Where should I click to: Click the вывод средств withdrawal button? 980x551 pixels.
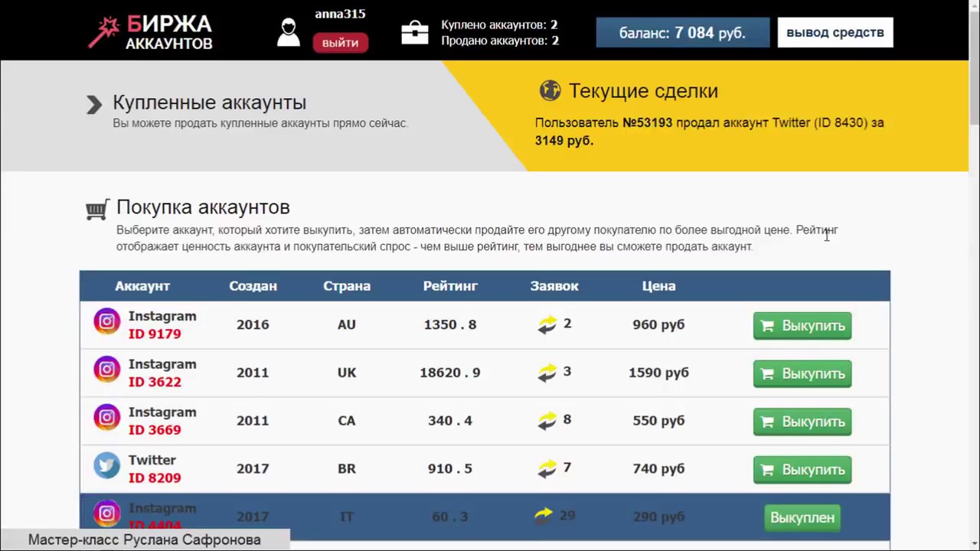coord(835,33)
